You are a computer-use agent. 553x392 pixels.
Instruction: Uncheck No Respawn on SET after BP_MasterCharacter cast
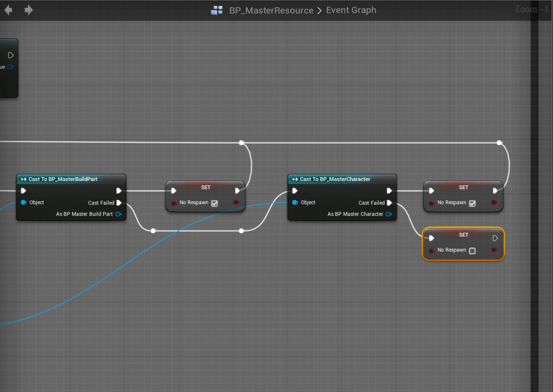click(472, 203)
